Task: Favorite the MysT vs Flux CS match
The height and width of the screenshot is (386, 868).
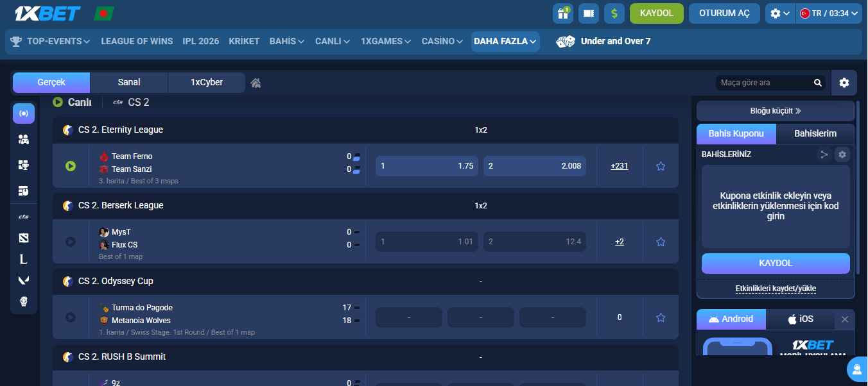Action: pyautogui.click(x=661, y=242)
